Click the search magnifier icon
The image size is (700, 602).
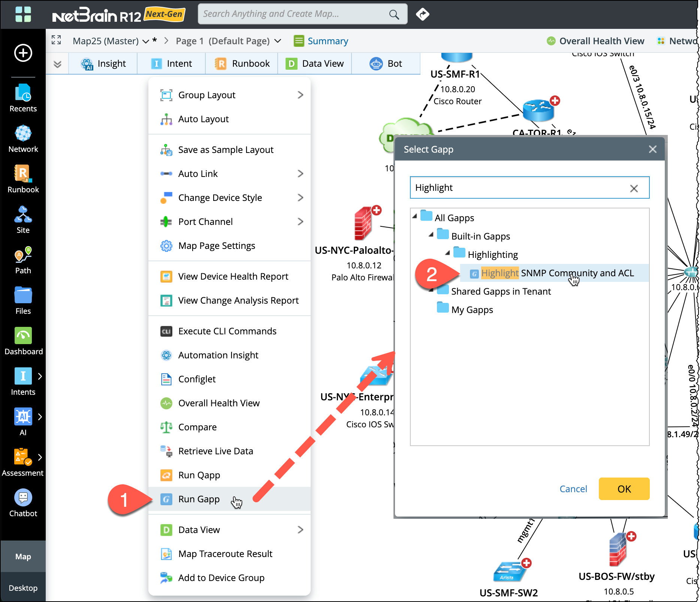pos(394,14)
